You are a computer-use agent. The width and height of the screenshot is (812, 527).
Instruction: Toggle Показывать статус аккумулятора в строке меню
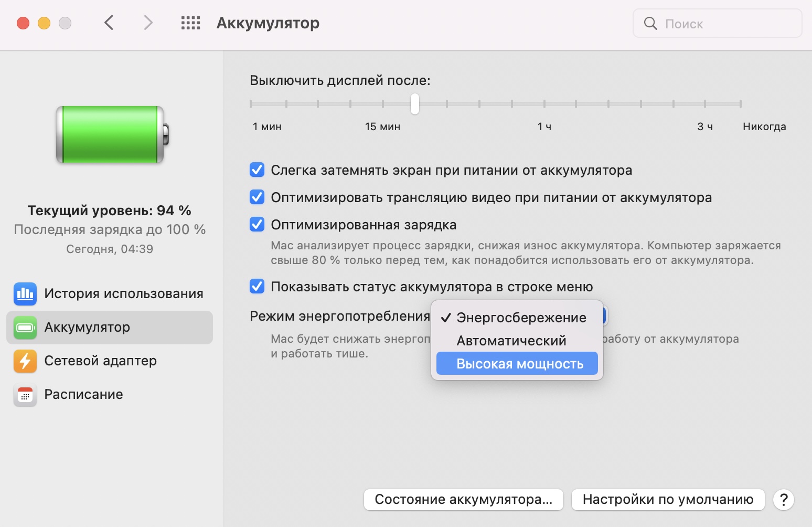click(x=257, y=287)
